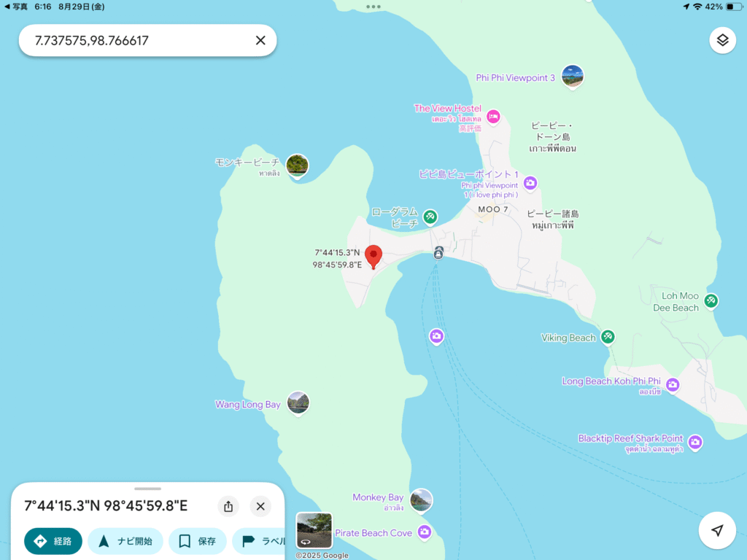Image resolution: width=747 pixels, height=560 pixels.
Task: Open the multitasking three-dots menu
Action: point(373,7)
